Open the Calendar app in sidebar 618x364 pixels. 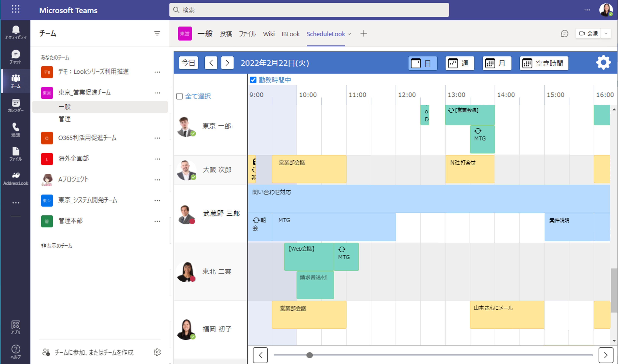(15, 105)
